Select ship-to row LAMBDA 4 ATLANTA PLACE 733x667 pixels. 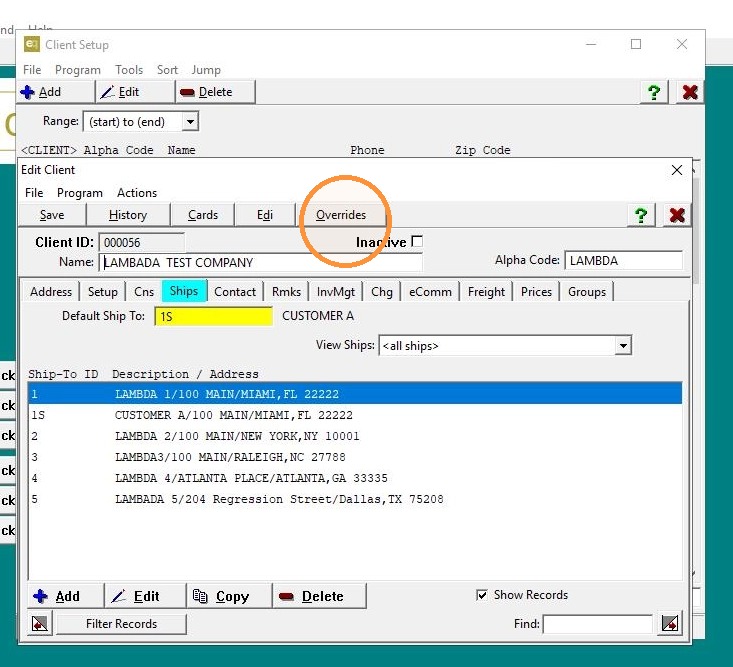(355, 478)
